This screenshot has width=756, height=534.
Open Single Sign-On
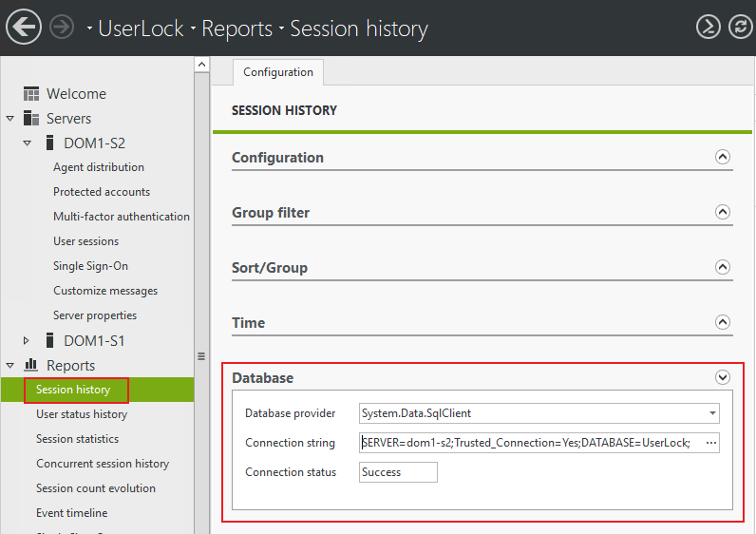[x=90, y=266]
